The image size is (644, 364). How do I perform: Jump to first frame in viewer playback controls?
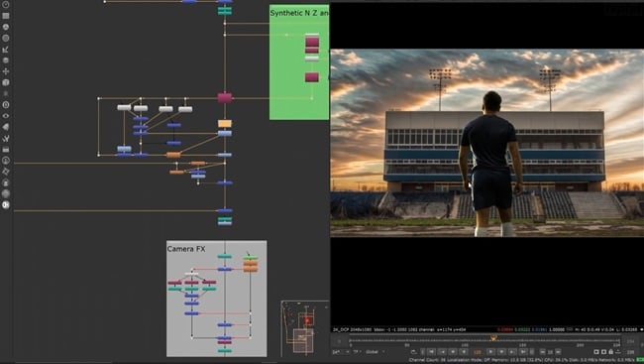431,352
